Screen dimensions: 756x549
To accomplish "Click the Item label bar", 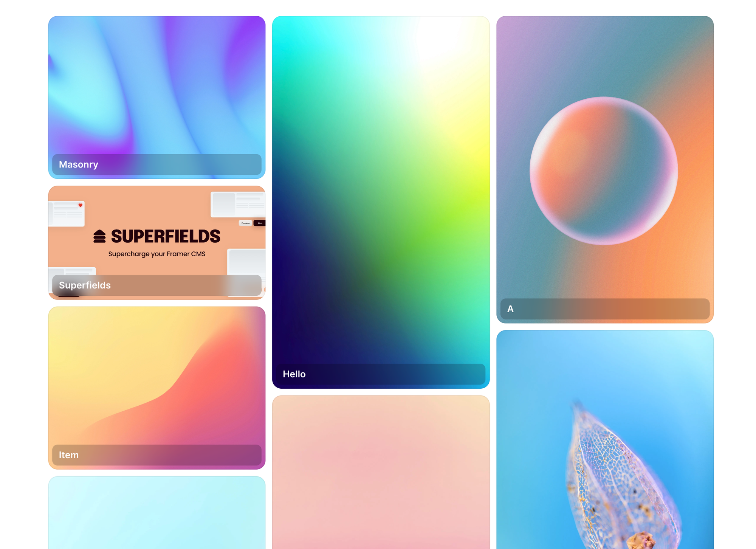I will (156, 455).
